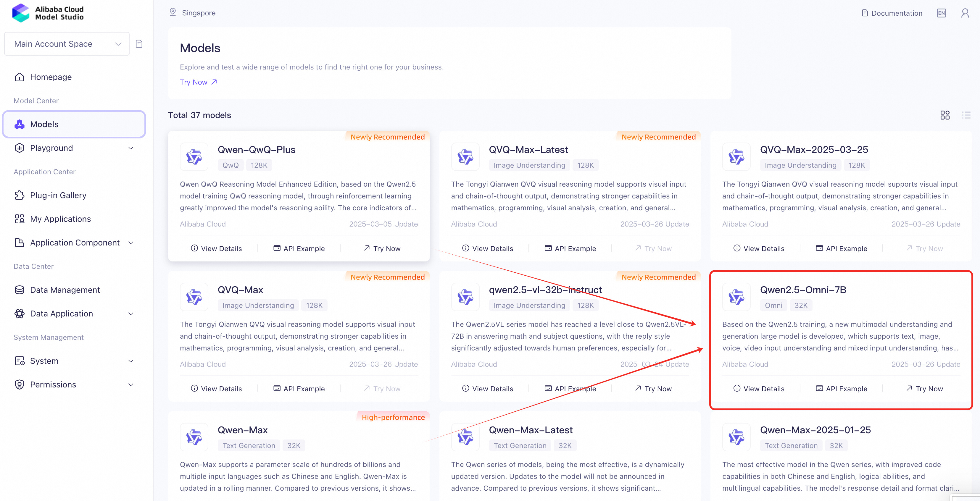Click the Data Management database icon

tap(20, 290)
